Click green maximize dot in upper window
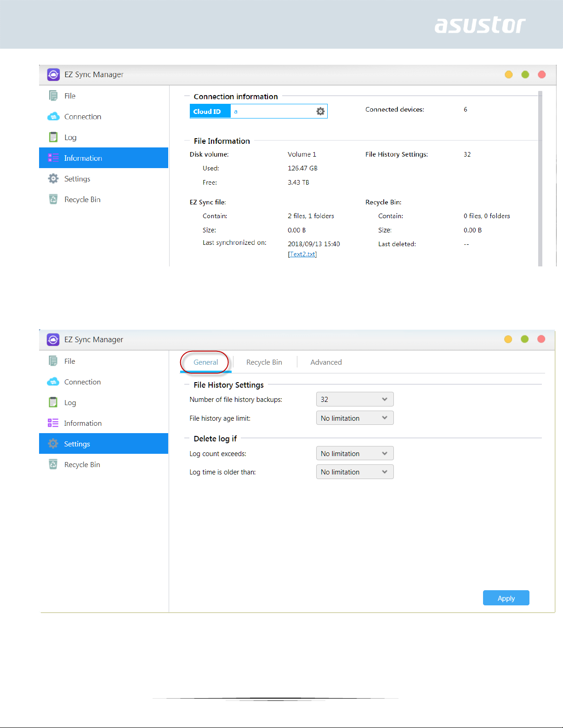This screenshot has width=563, height=728. click(x=525, y=74)
